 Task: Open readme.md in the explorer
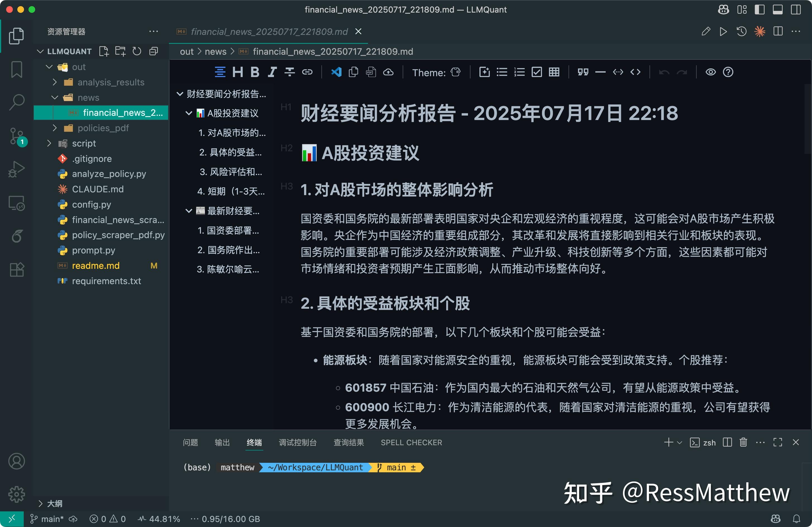pos(95,266)
